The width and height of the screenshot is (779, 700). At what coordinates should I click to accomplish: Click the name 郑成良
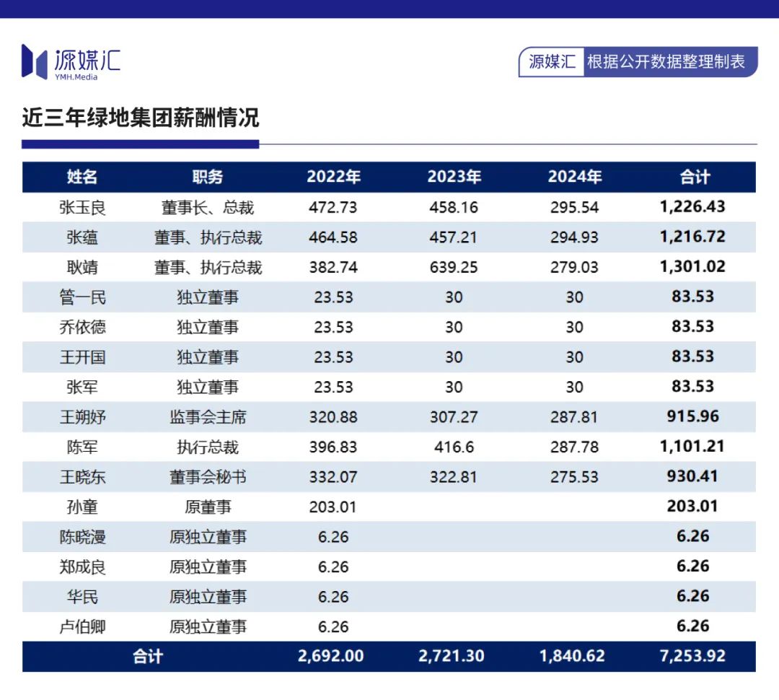click(82, 566)
